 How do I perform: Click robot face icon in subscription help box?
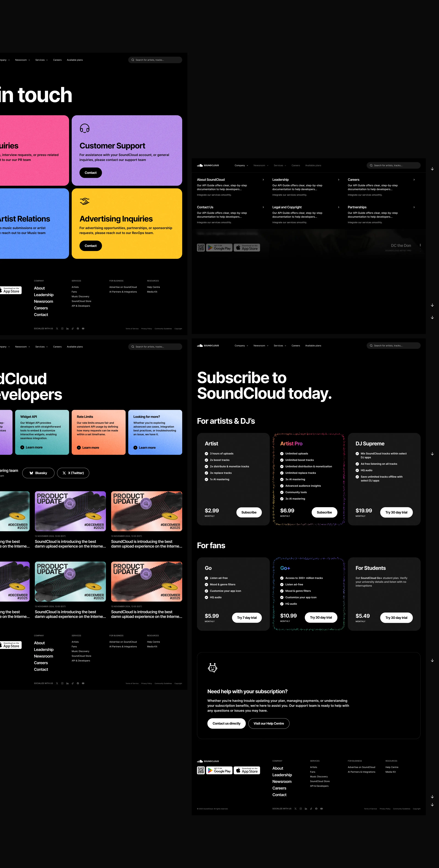pyautogui.click(x=212, y=667)
